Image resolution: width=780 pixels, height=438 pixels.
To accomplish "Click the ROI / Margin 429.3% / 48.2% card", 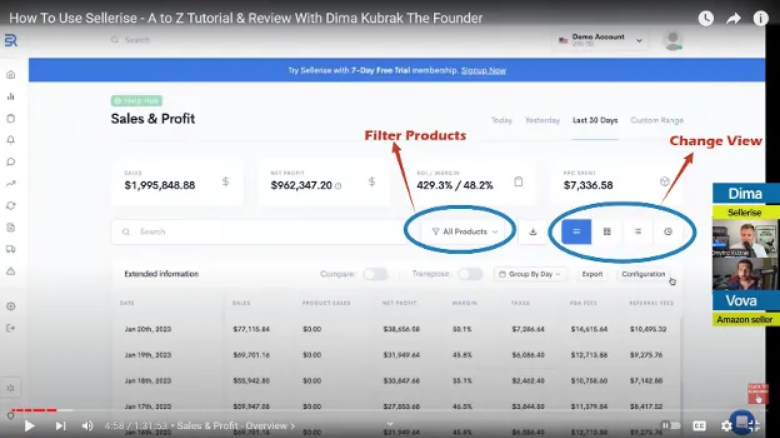I will tap(470, 182).
